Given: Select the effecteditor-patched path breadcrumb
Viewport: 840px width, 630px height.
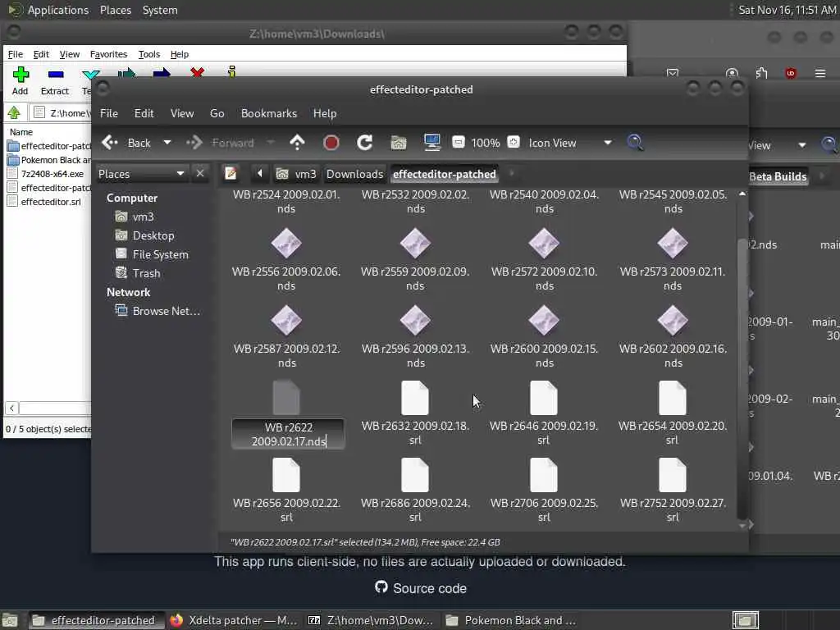Looking at the screenshot, I should click(x=444, y=174).
